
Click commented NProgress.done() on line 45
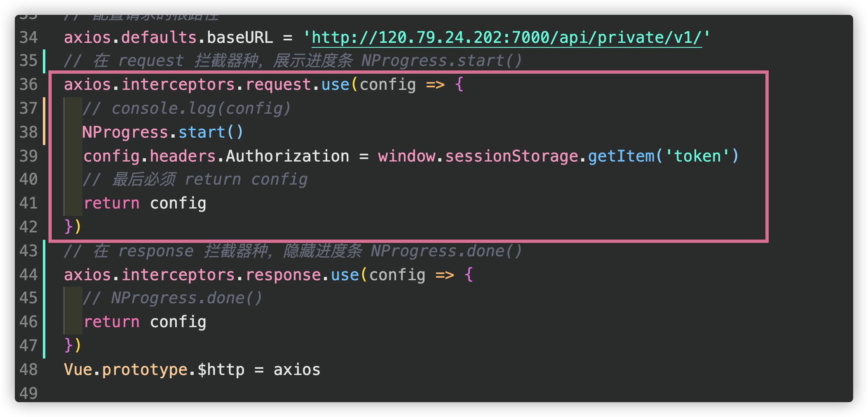point(172,298)
